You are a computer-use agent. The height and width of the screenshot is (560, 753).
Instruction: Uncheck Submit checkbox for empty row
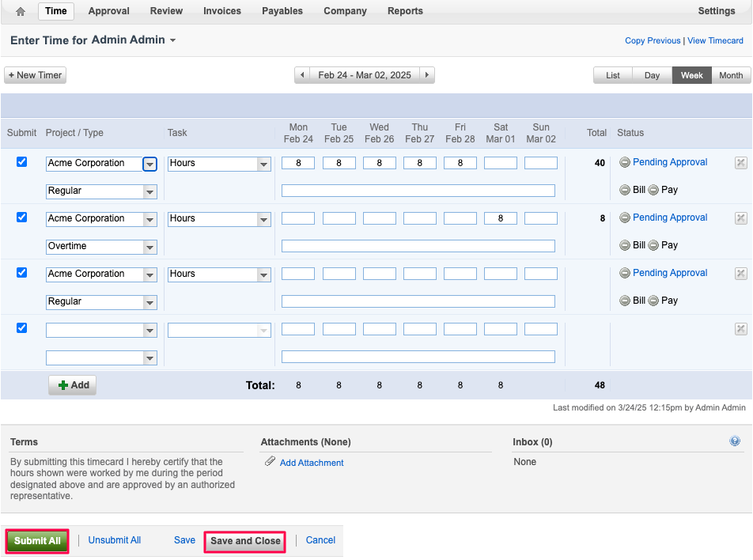[x=21, y=327]
